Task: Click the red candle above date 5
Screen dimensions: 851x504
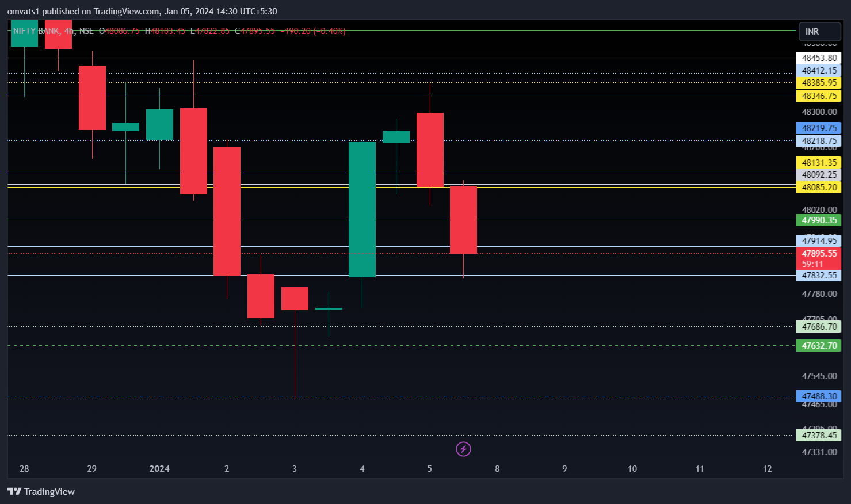Action: 430,150
